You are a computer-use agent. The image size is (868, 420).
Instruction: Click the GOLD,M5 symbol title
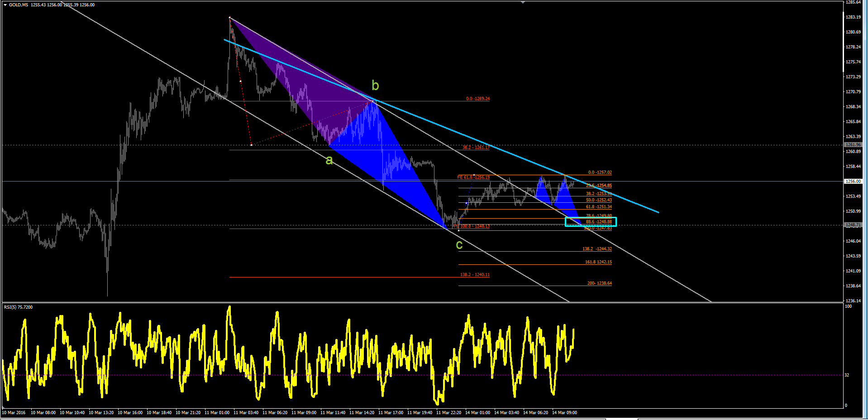(18, 5)
